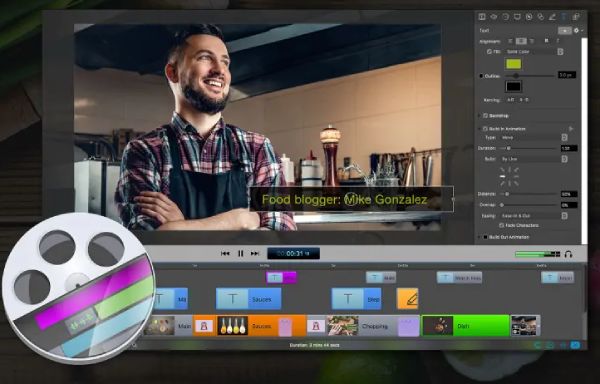Open the Audio properties inspector tab
The height and width of the screenshot is (384, 600).
[x=494, y=17]
